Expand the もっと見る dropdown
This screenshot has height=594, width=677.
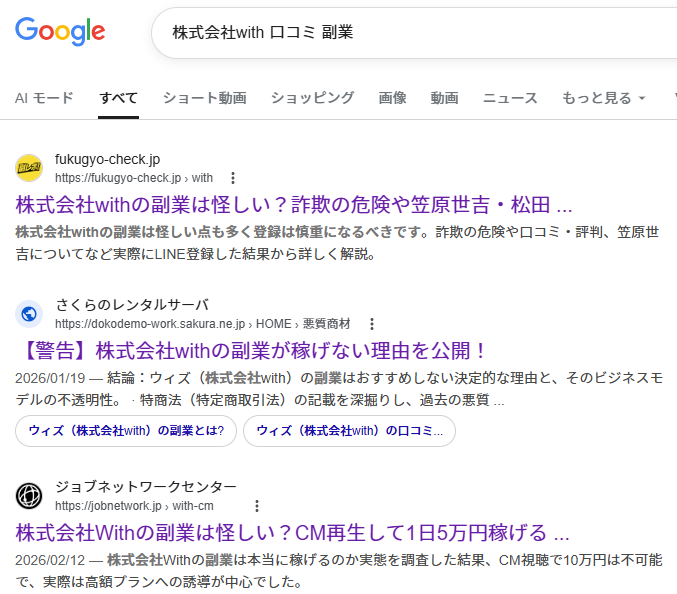pos(603,98)
